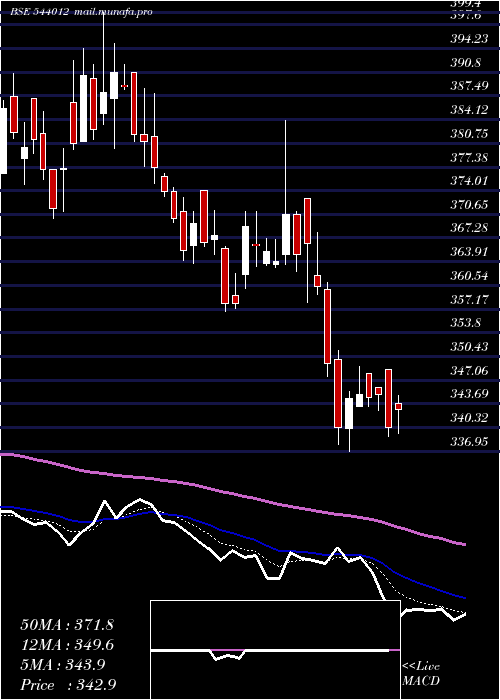This screenshot has height=700, width=500.
Task: Click the white candle with long upper wick near 367
Action: pyautogui.click(x=286, y=234)
